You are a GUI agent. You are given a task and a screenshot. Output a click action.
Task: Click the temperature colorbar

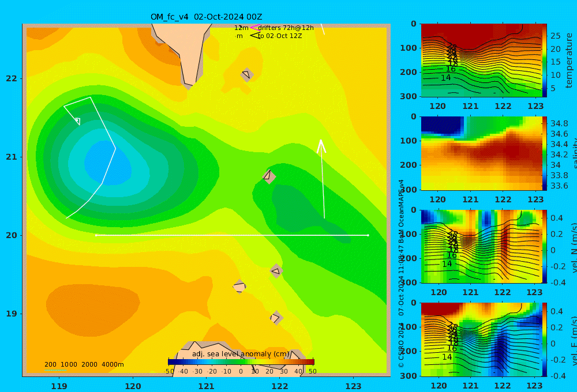click(x=545, y=61)
